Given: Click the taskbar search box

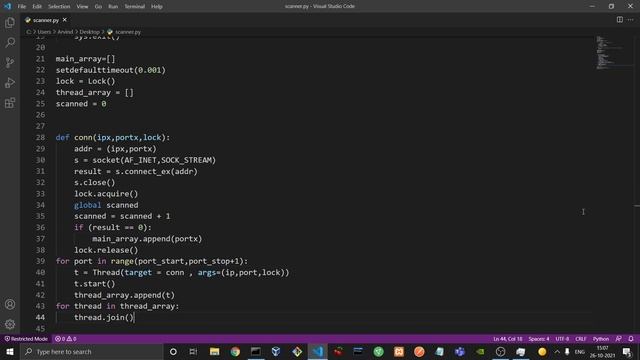Looking at the screenshot, I should (x=91, y=351).
